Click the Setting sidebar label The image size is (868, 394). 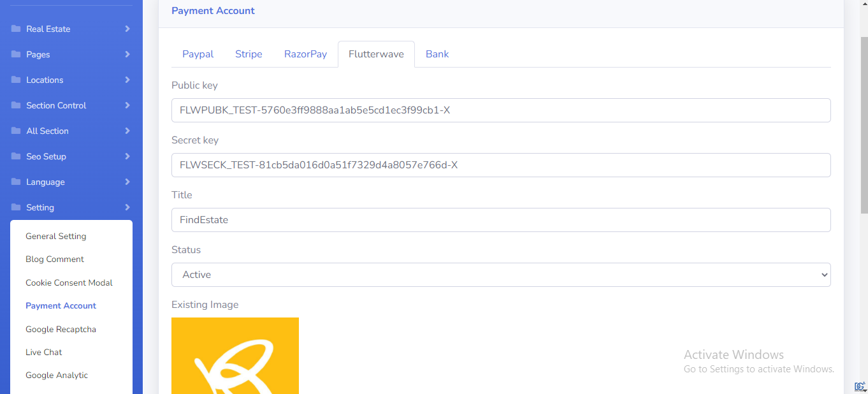(x=40, y=207)
